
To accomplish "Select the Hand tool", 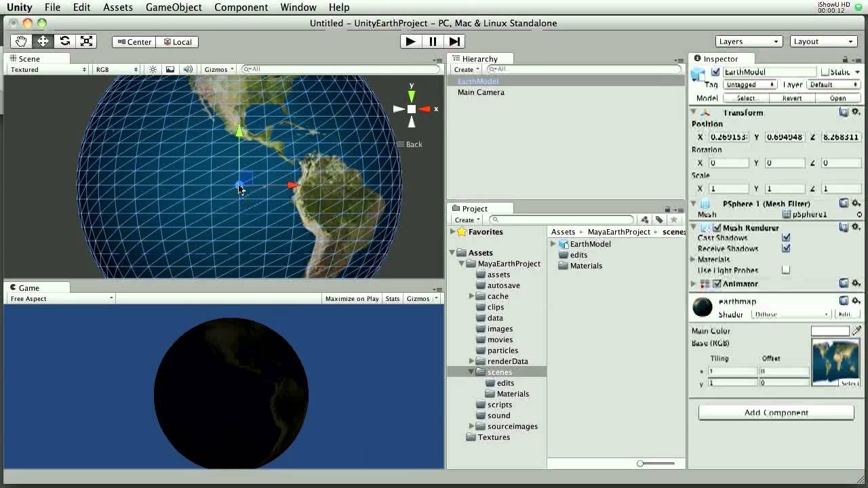I will pos(21,41).
